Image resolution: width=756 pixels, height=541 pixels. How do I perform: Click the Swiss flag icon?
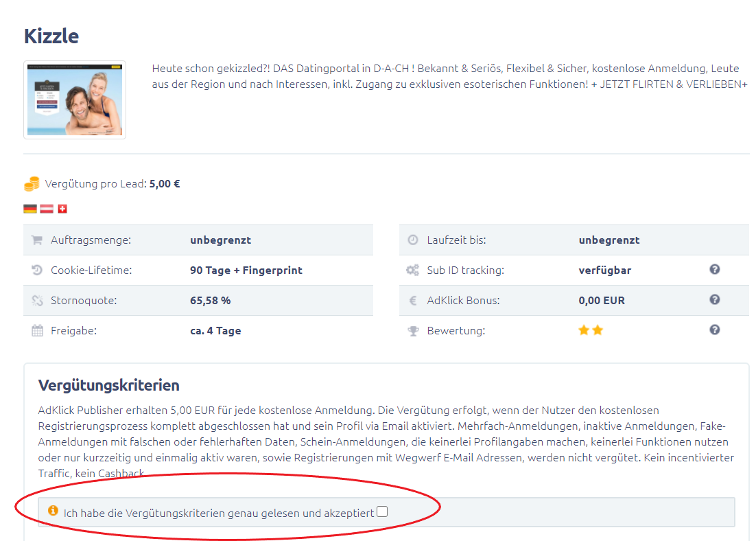coord(62,209)
